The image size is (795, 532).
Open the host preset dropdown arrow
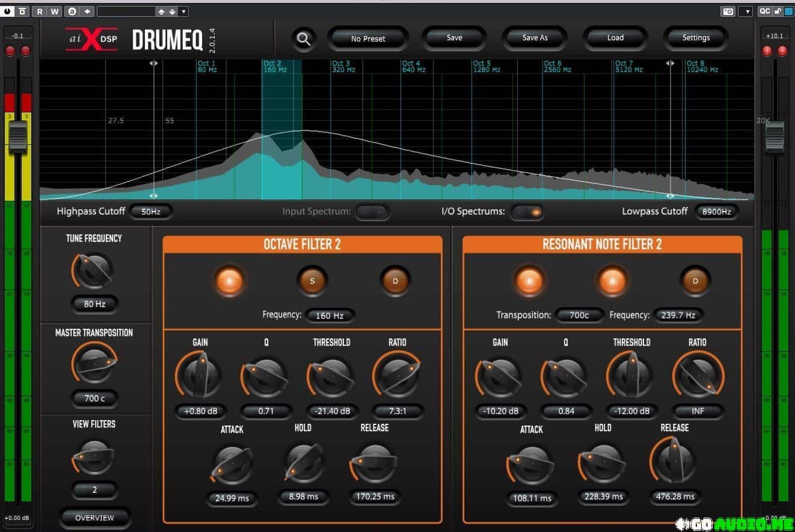184,11
